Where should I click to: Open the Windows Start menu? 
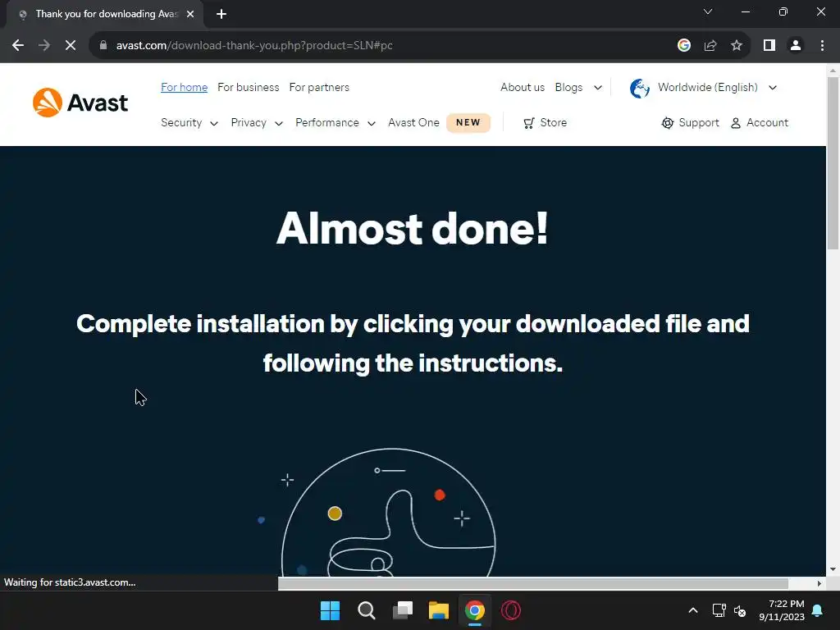pyautogui.click(x=330, y=610)
